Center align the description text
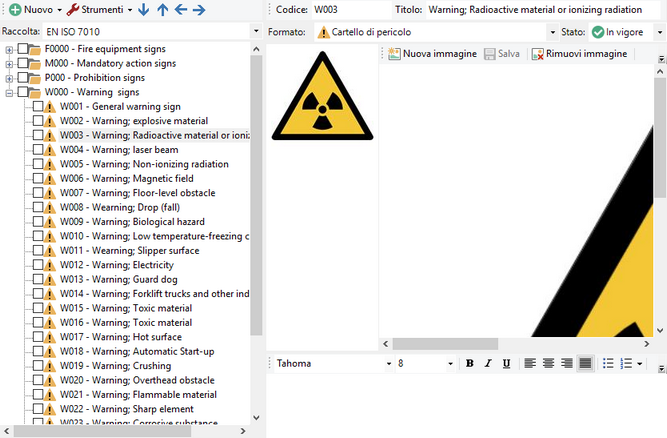Viewport: 667px width, 438px height. (x=548, y=363)
